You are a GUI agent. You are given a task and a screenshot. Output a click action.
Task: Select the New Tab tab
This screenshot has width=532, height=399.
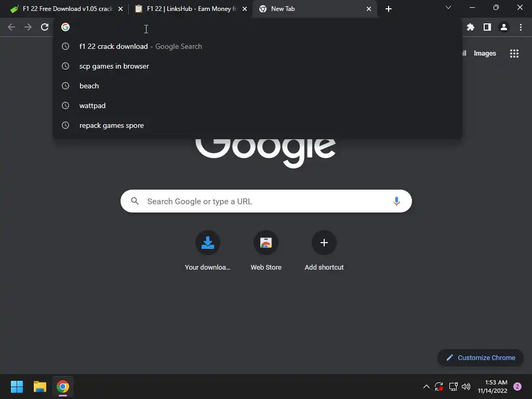[315, 9]
